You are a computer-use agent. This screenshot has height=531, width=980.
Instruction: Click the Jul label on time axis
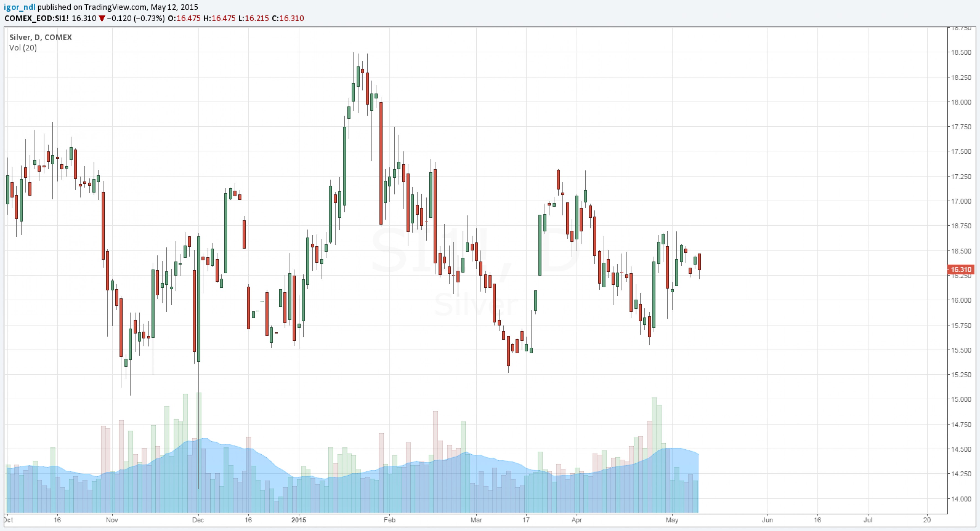coord(868,520)
